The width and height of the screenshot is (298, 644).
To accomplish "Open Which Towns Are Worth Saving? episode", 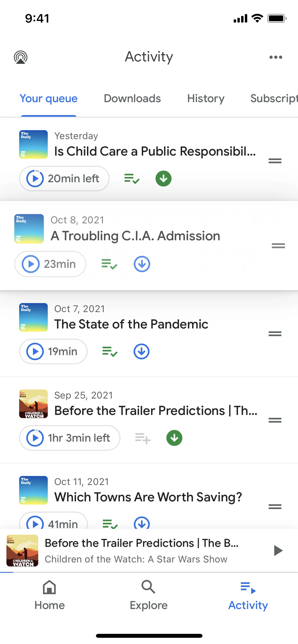I will click(148, 497).
